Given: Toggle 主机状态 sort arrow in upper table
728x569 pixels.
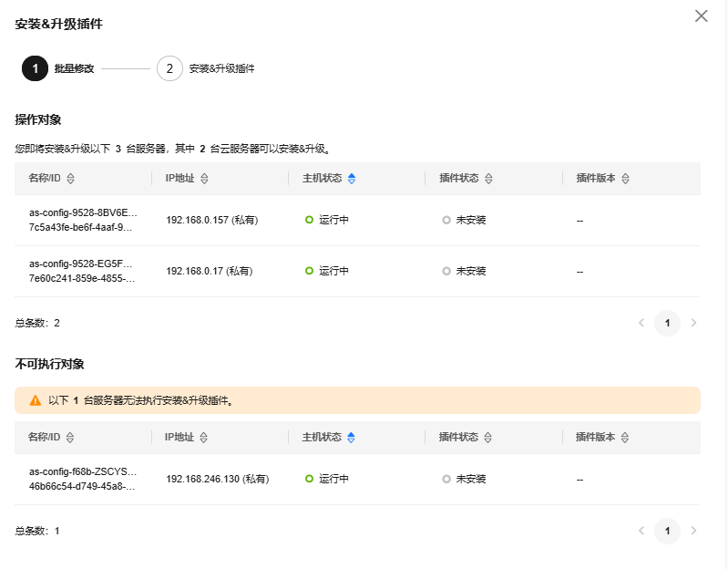Looking at the screenshot, I should click(x=352, y=179).
